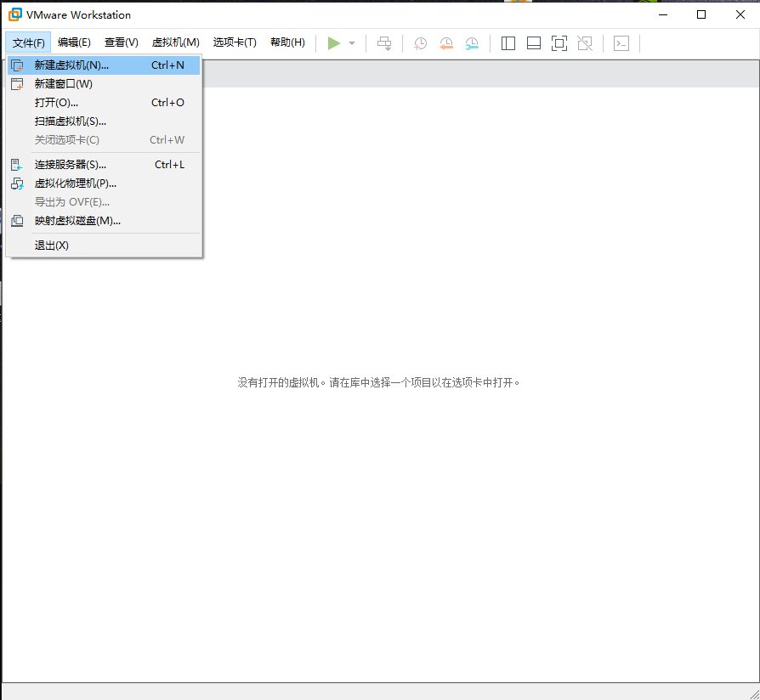Click the take snapshot clock icon

420,43
